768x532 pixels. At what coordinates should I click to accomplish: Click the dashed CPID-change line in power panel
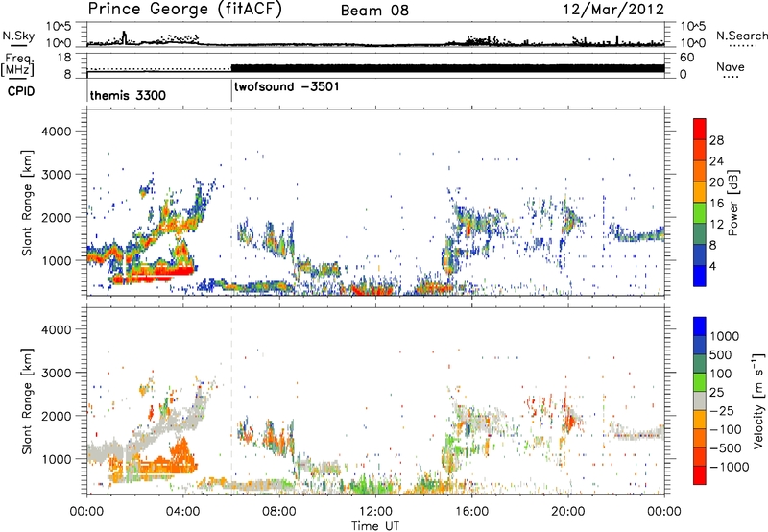click(231, 203)
